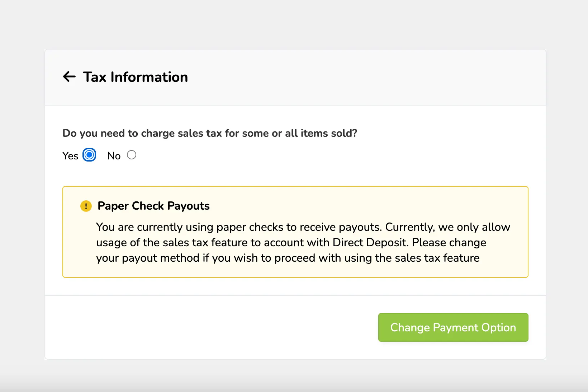Select No radio button for sales tax
This screenshot has height=392, width=588.
(x=132, y=155)
